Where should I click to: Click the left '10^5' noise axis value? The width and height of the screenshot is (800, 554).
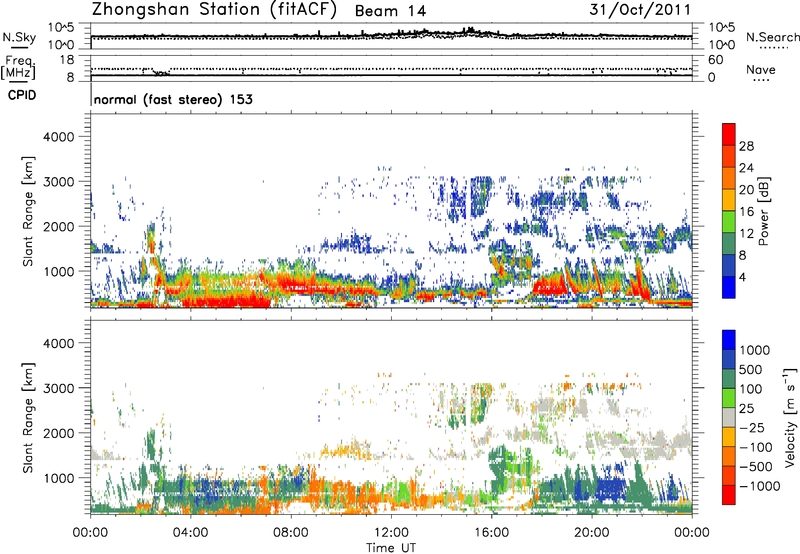(x=61, y=28)
